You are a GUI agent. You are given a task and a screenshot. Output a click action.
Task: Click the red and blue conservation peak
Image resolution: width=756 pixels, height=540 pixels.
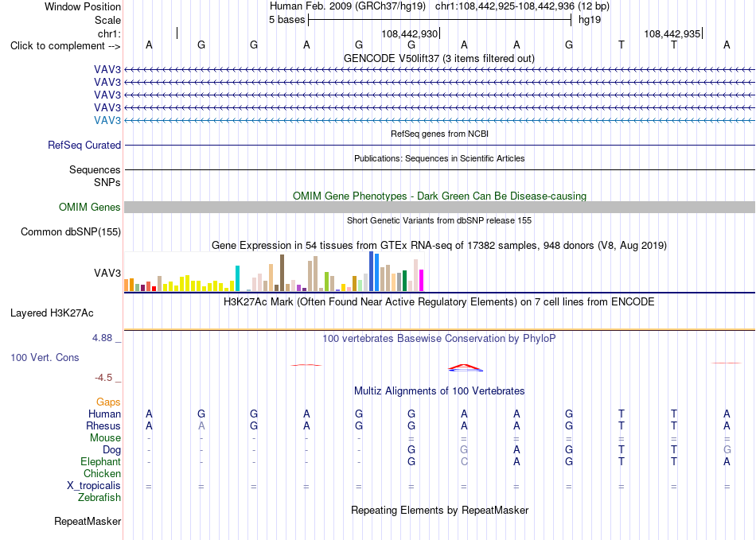pyautogui.click(x=466, y=368)
